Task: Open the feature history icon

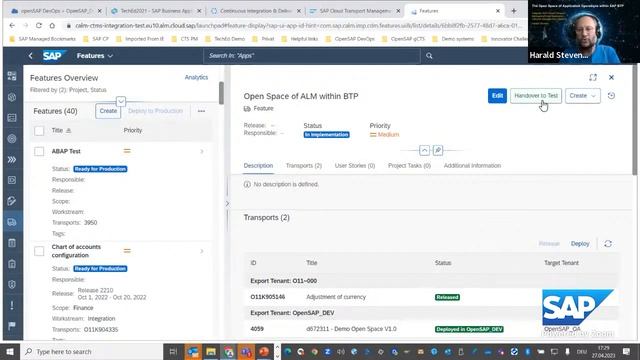Action: click(611, 96)
